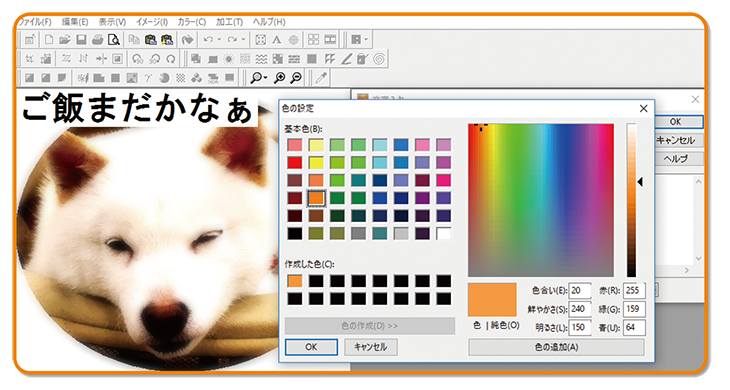Open the Redo history dropdown arrow
The width and height of the screenshot is (730, 390).
click(243, 40)
